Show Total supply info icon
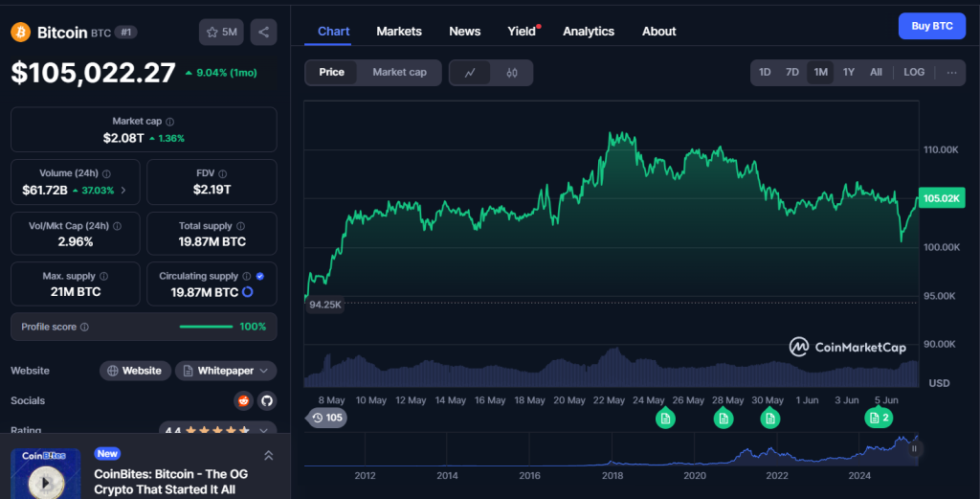 coord(240,226)
